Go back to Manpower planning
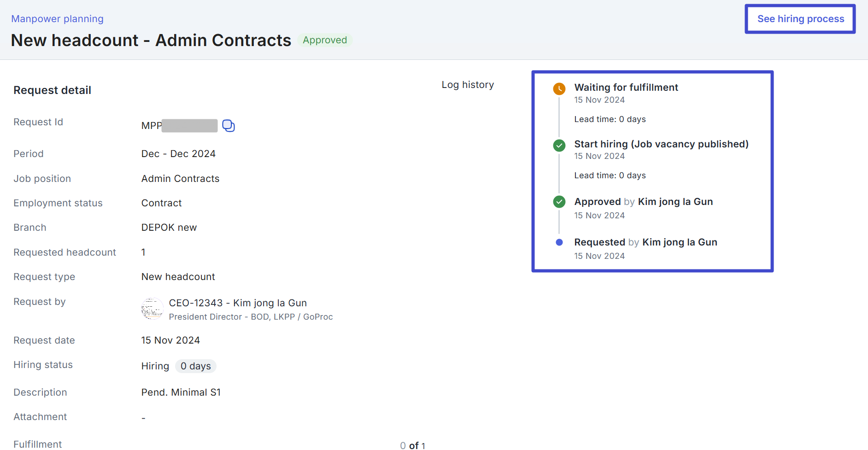This screenshot has width=868, height=450. [x=57, y=19]
